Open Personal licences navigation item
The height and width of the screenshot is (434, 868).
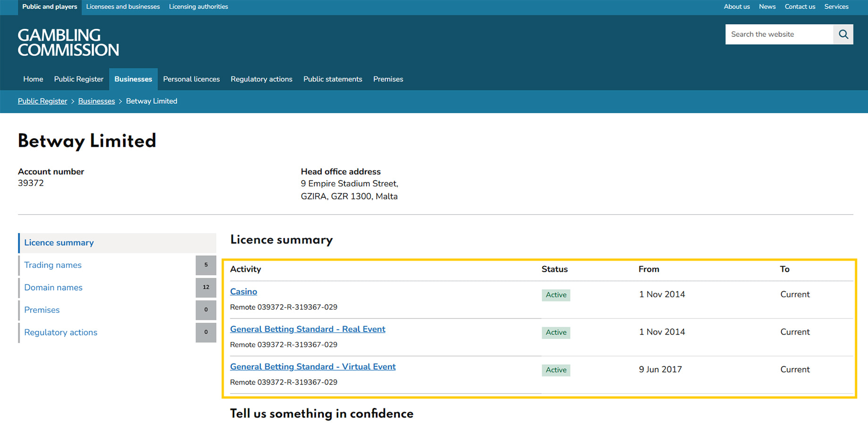(192, 79)
